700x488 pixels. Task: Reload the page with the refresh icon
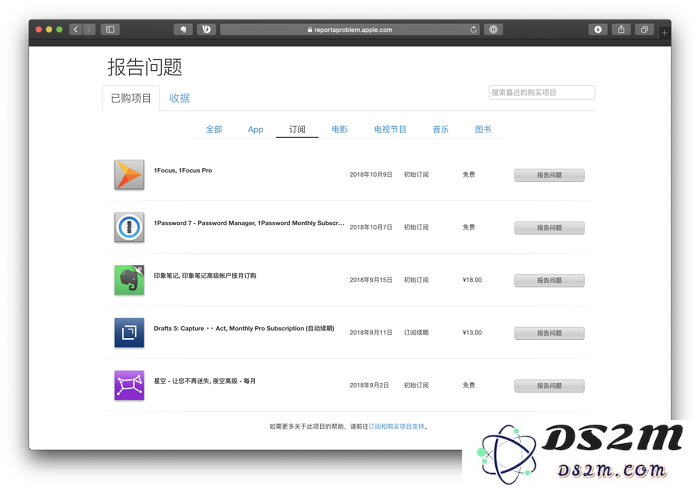[473, 29]
